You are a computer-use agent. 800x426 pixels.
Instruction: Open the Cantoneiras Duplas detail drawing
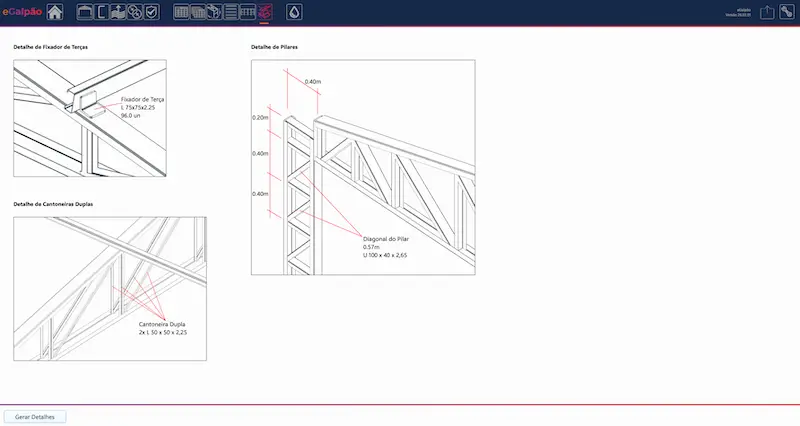coord(109,288)
